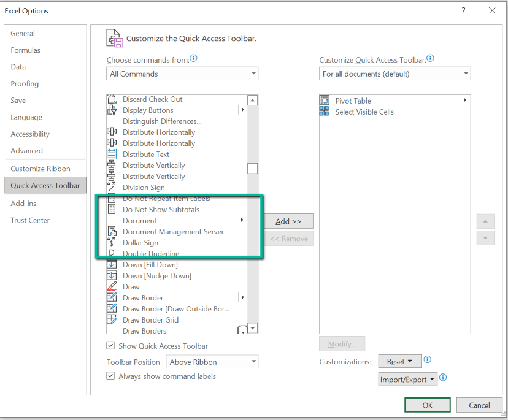This screenshot has width=508, height=420.
Task: Open the Accessibility category
Action: [30, 134]
